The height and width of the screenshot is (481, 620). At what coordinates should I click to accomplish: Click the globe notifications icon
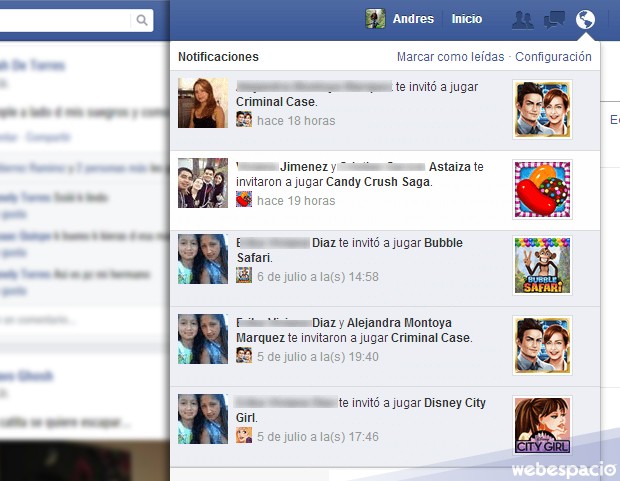[585, 19]
